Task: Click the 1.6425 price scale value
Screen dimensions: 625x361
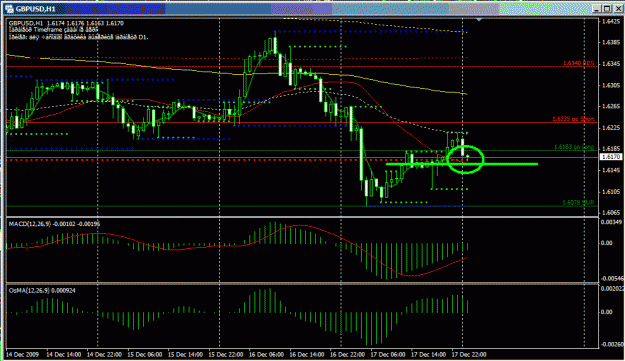Action: tap(611, 21)
